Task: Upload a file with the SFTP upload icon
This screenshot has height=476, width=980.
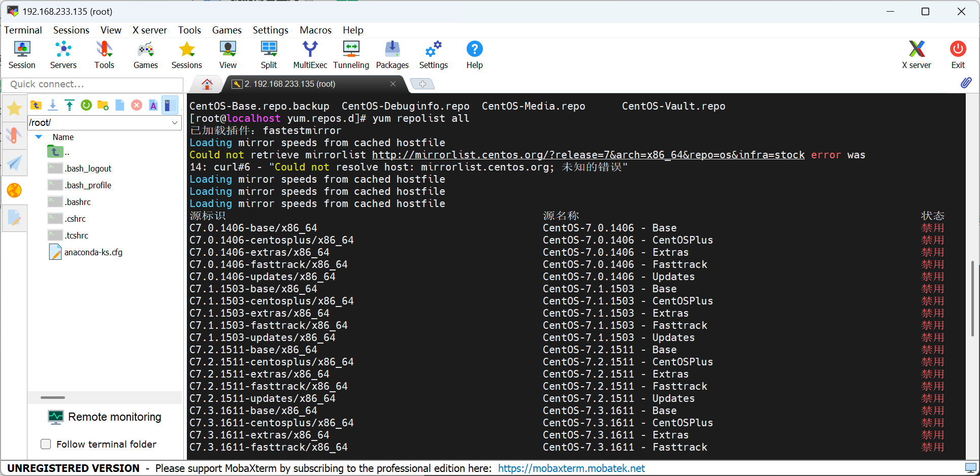Action: point(70,105)
